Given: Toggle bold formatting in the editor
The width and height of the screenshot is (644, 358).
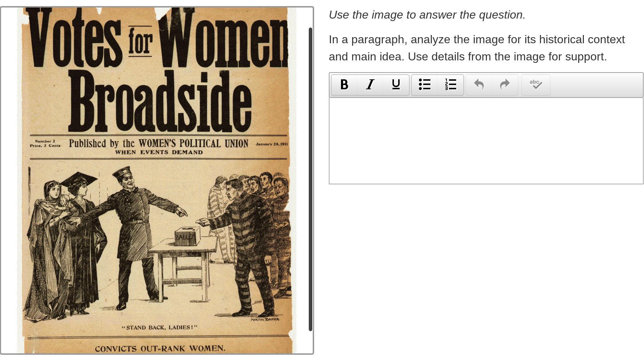Looking at the screenshot, I should tap(344, 85).
